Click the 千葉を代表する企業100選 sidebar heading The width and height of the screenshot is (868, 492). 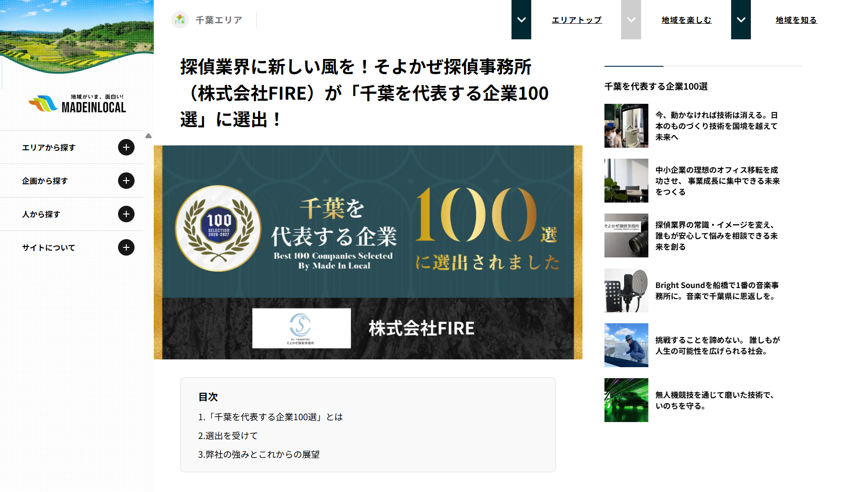click(656, 86)
